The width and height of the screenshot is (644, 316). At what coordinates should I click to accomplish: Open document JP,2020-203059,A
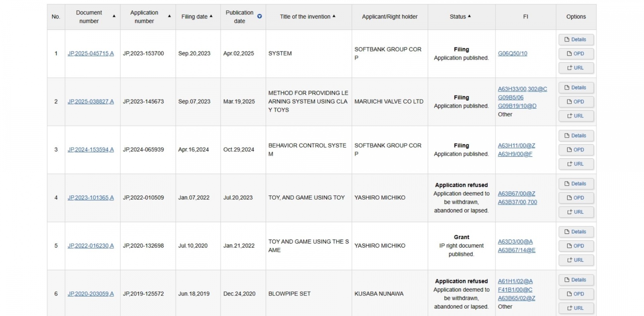point(91,294)
